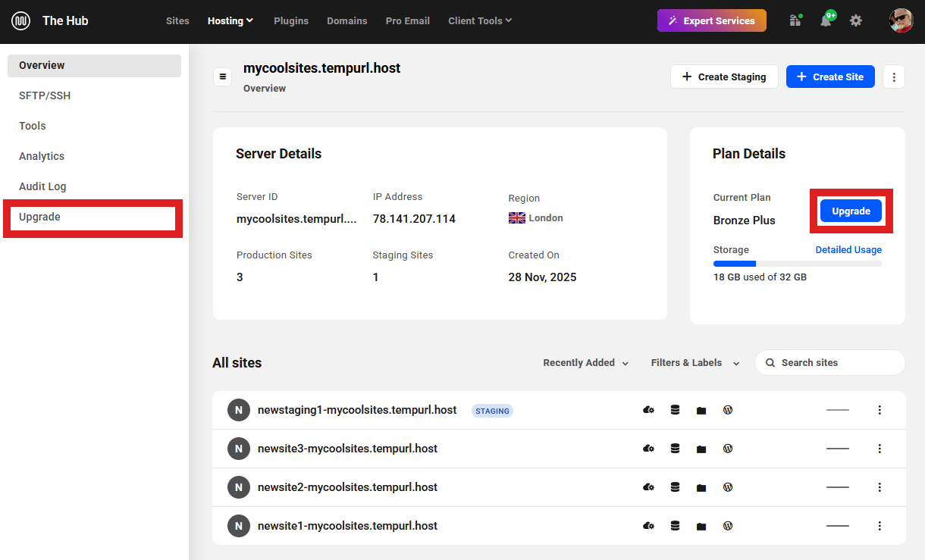Click the IP address 78.141.207.114
This screenshot has height=560, width=925.
point(414,219)
